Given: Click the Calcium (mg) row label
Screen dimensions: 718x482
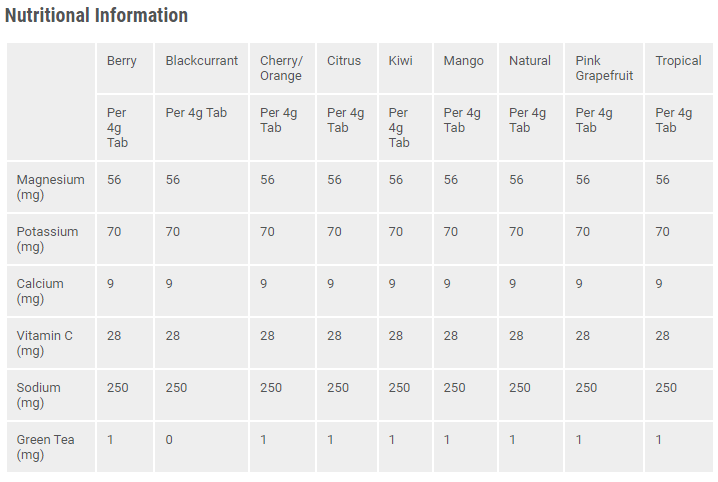Looking at the screenshot, I should pyautogui.click(x=40, y=291).
